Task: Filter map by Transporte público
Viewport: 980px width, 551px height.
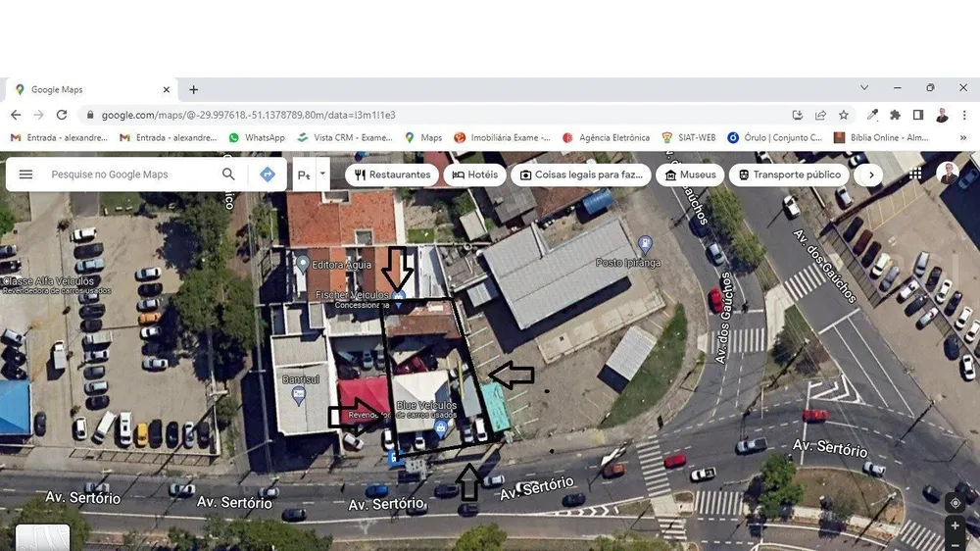Action: 790,175
